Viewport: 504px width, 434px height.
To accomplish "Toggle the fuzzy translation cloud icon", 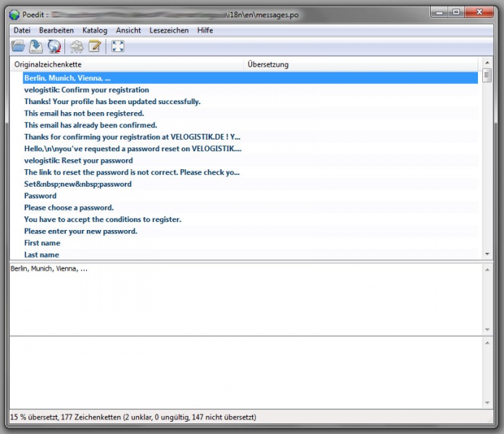I will [x=77, y=47].
